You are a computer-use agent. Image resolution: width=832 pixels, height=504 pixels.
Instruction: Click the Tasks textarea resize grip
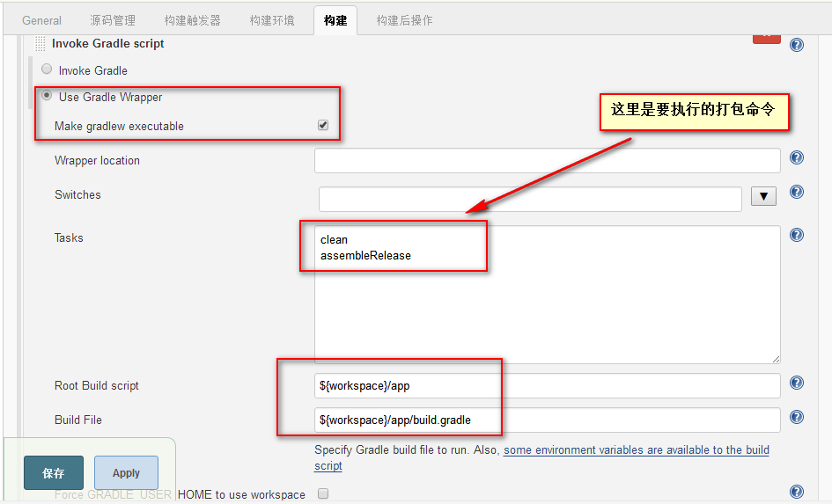coord(776,360)
